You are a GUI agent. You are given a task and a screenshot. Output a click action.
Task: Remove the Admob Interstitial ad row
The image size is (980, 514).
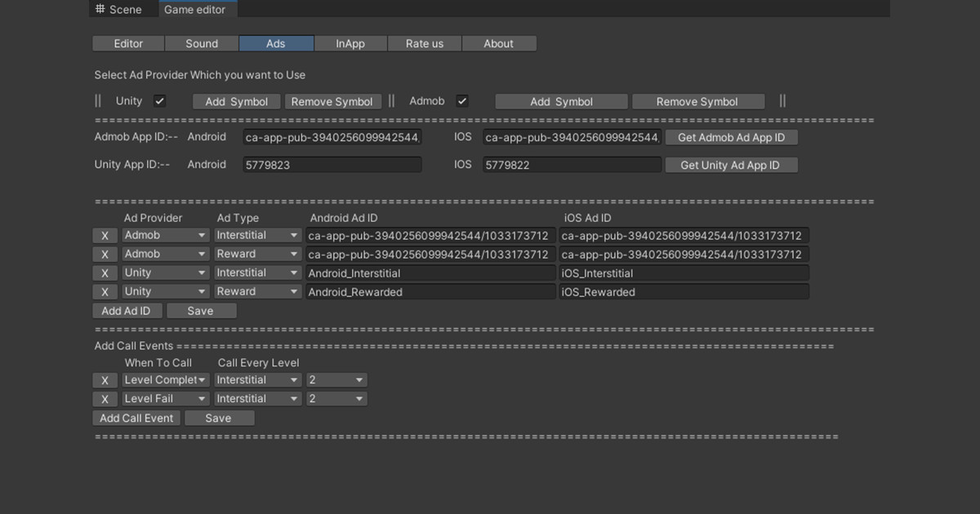pyautogui.click(x=105, y=236)
